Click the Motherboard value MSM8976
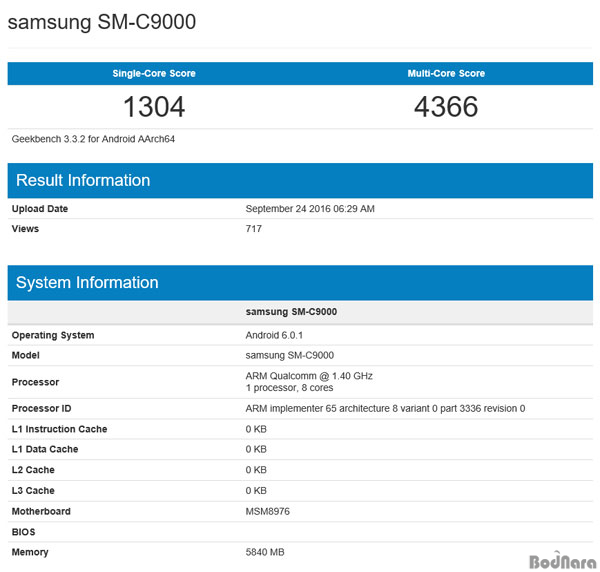 tap(267, 512)
